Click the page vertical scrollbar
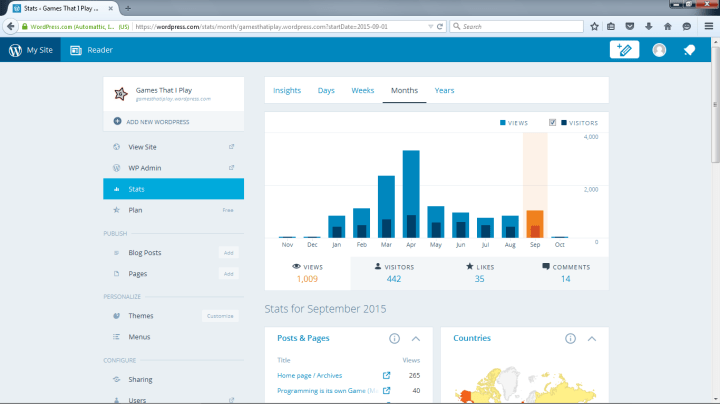The width and height of the screenshot is (720, 404). (x=715, y=105)
